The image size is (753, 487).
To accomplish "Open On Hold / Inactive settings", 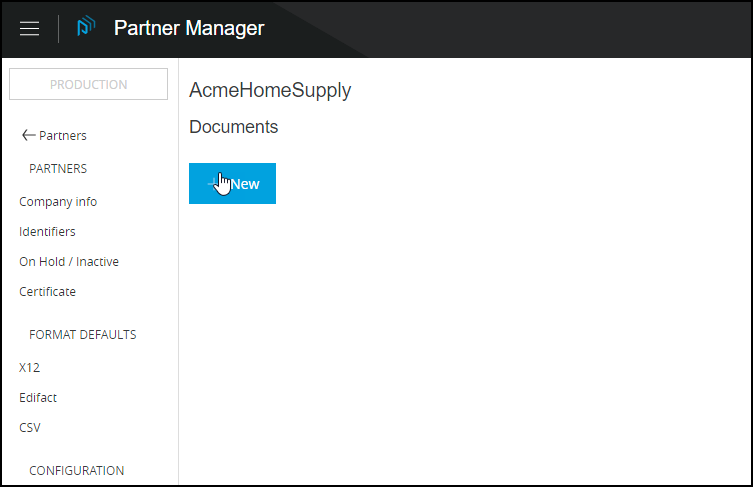I will pyautogui.click(x=69, y=262).
